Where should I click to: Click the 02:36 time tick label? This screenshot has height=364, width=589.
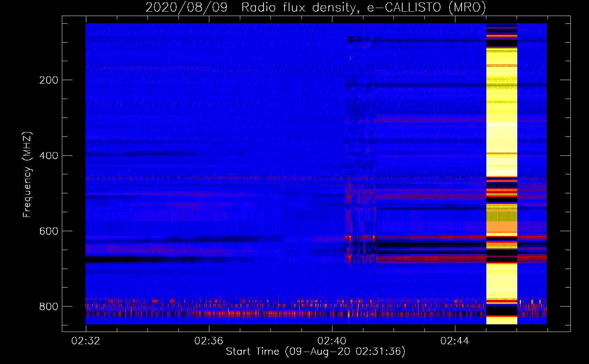pyautogui.click(x=209, y=341)
